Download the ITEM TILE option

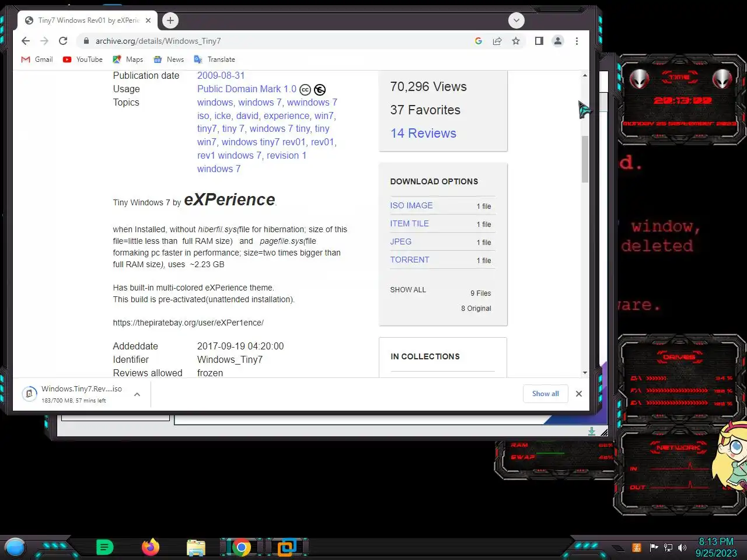point(410,223)
